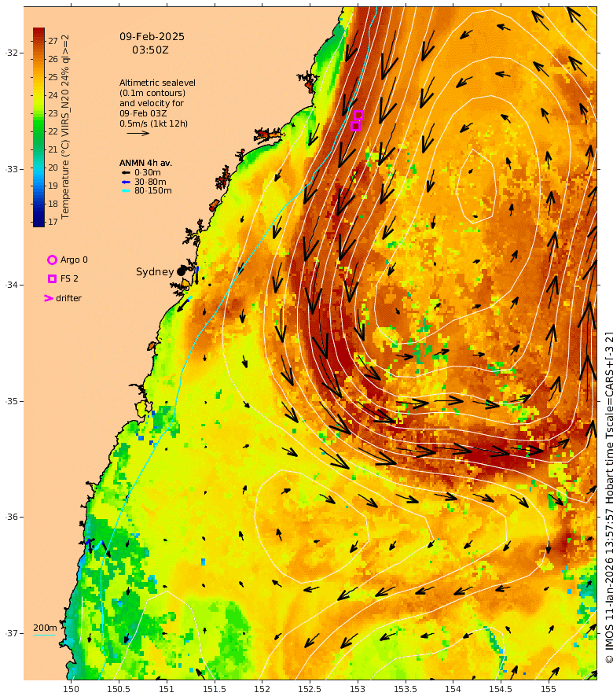Click the 09-Feb-2025 date label
This screenshot has height=700, width=613.
point(152,37)
